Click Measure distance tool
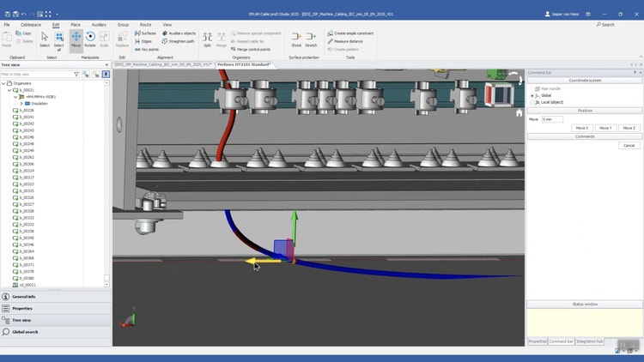The image size is (644, 362). point(348,41)
